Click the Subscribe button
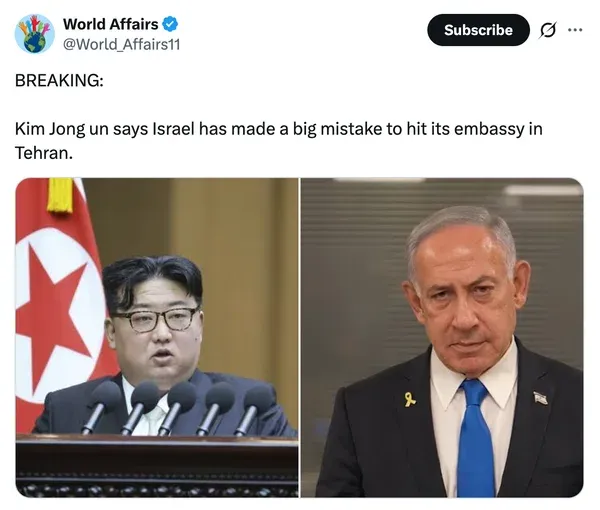Viewport: 600px width, 510px height. pos(478,30)
